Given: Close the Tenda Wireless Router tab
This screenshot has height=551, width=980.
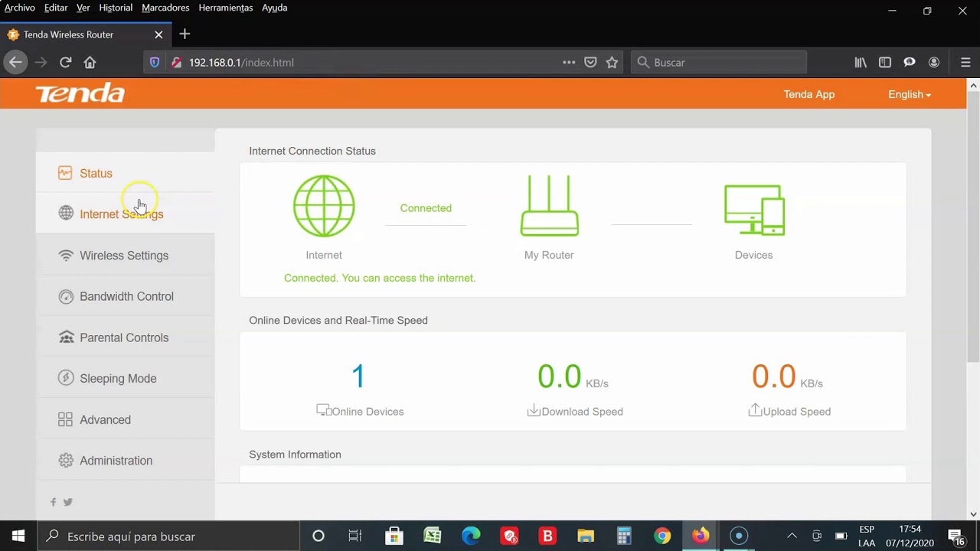Looking at the screenshot, I should 158,34.
